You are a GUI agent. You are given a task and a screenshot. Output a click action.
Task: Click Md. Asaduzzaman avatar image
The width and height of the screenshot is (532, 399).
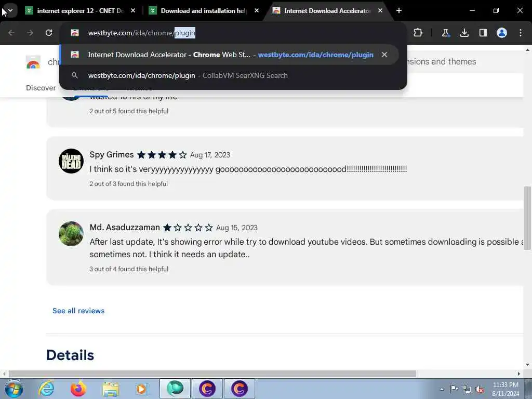point(71,234)
